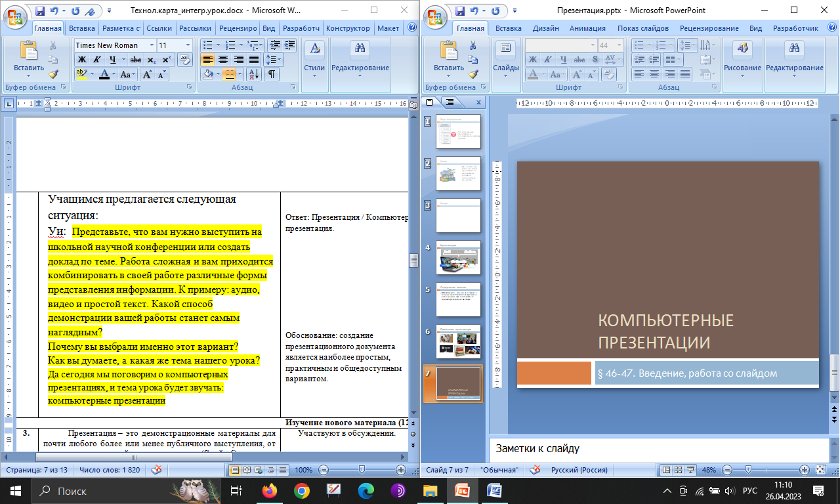Open the bulleted list dropdown arrow in Word

tap(217, 45)
